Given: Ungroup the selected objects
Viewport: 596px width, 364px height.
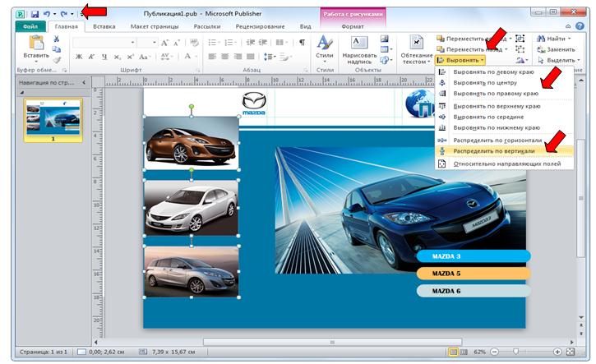Looking at the screenshot, I should click(520, 49).
